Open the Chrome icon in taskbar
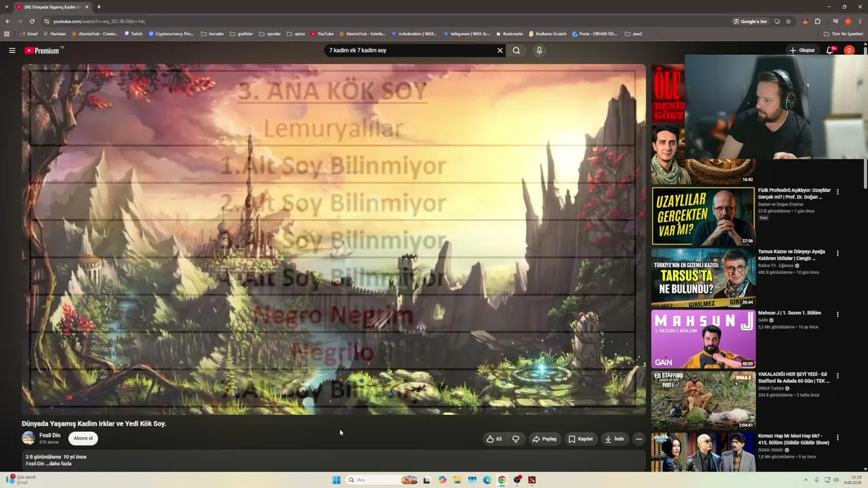The height and width of the screenshot is (488, 868). [x=502, y=480]
